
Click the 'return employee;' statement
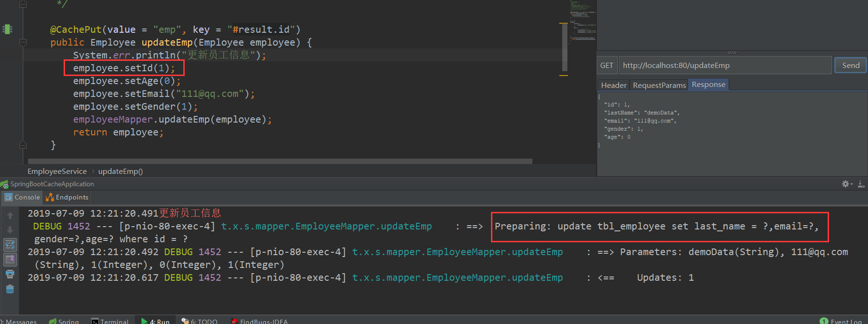118,132
